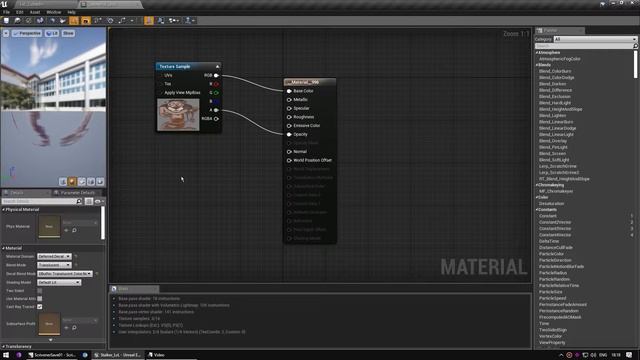Click Palette search magnifier icon
The image size is (640, 360).
pos(635,46)
